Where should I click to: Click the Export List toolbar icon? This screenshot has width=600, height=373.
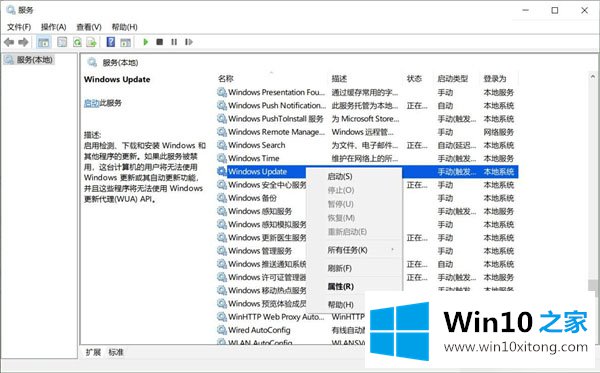91,42
